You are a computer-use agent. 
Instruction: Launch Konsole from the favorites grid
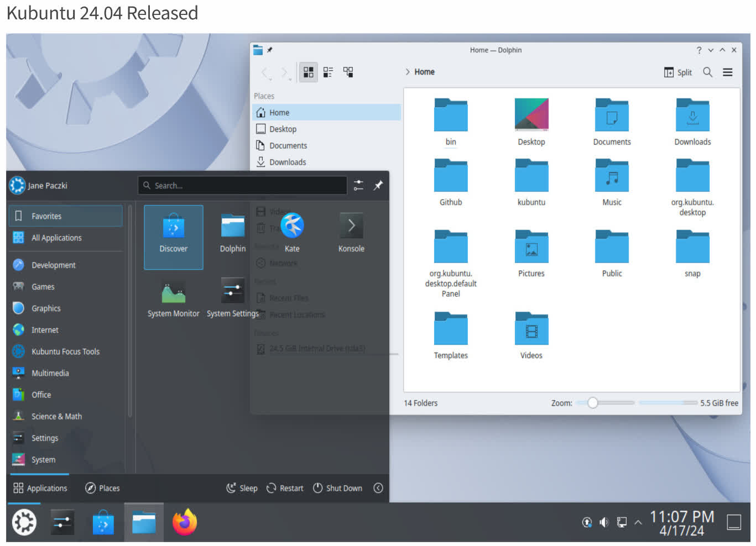tap(351, 233)
